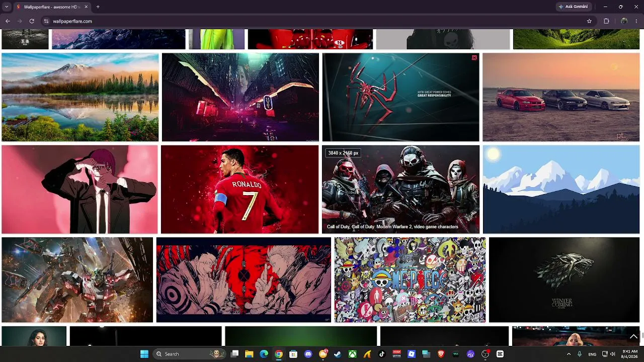Open CapCut from the taskbar
Screen dimensions: 644x362
pyautogui.click(x=500, y=354)
